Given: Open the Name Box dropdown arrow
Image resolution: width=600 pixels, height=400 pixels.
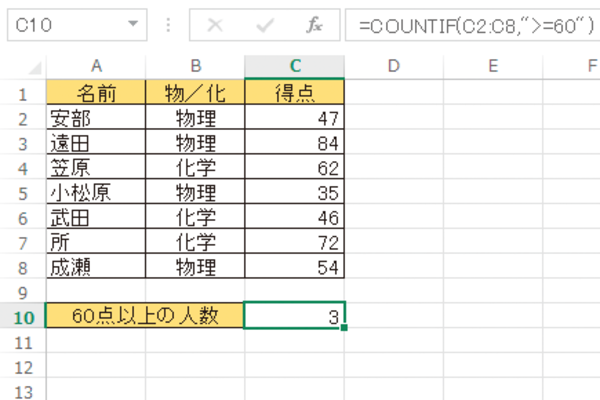Looking at the screenshot, I should point(133,24).
